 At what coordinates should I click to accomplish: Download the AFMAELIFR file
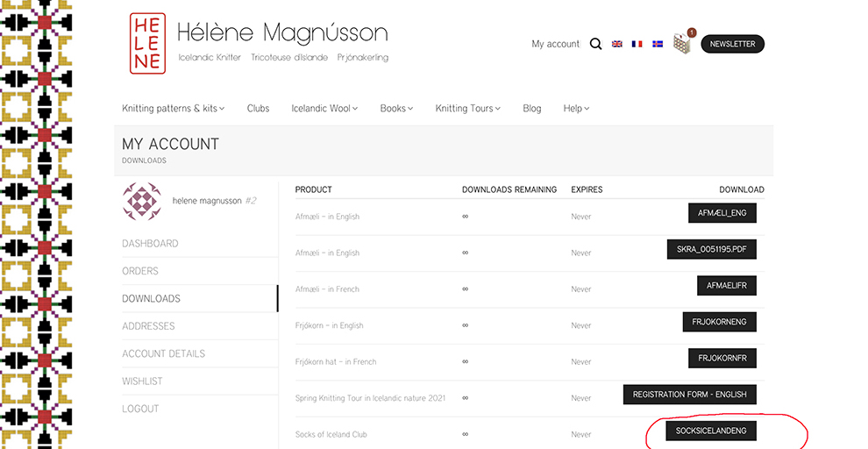[x=727, y=286]
